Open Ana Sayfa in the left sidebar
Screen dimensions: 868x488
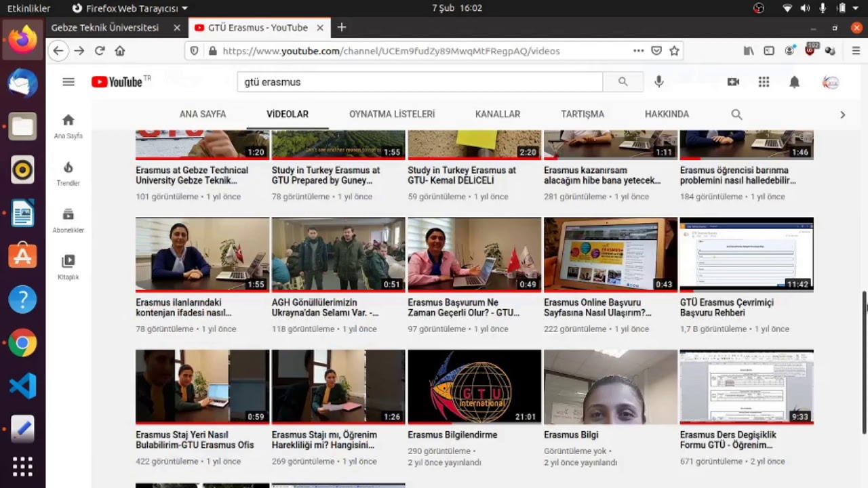coord(68,126)
